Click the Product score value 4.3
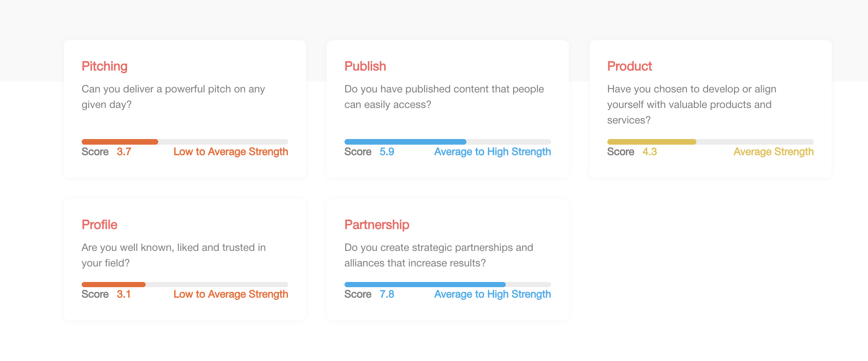 coord(649,152)
